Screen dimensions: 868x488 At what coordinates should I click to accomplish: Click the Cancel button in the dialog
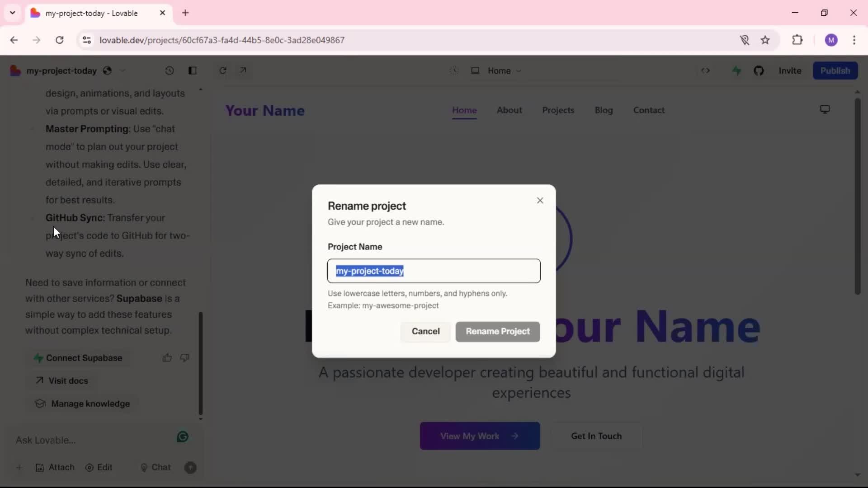coord(425,332)
